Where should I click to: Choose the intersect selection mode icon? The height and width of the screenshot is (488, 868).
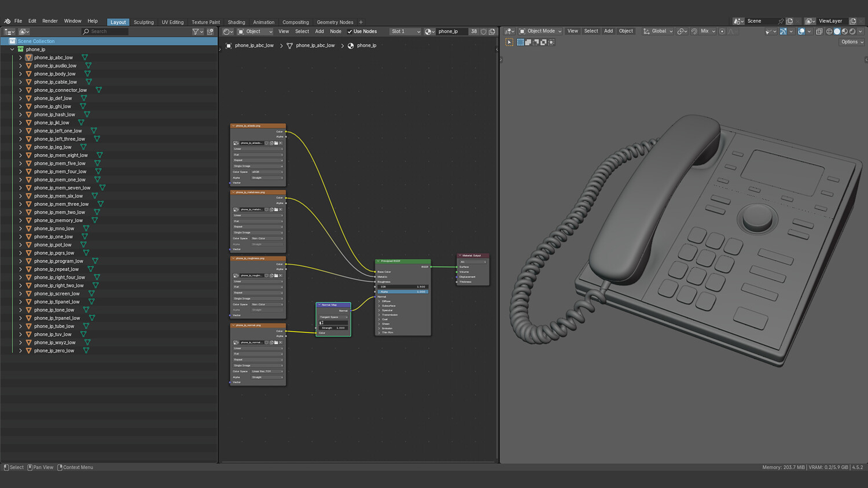551,42
